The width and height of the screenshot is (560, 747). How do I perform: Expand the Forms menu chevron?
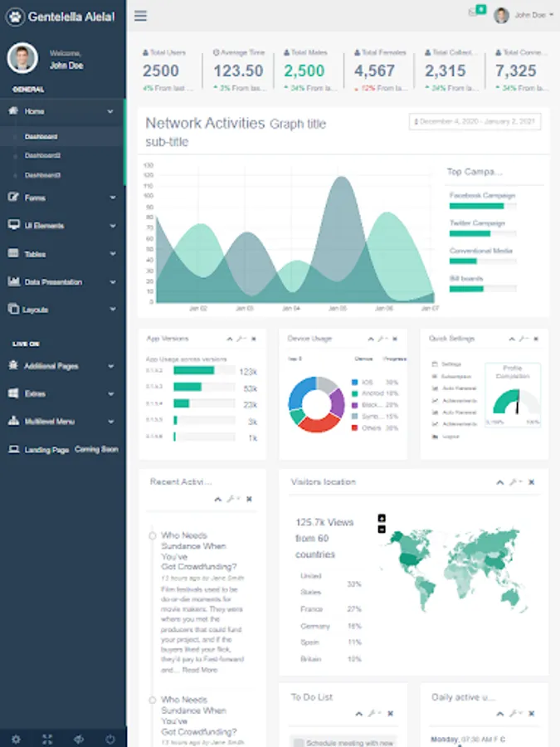point(112,198)
